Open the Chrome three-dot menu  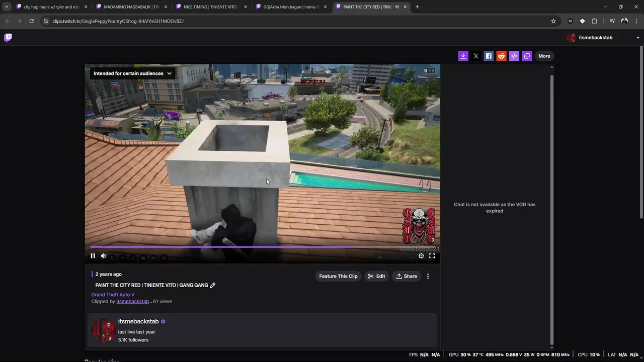coord(637,21)
